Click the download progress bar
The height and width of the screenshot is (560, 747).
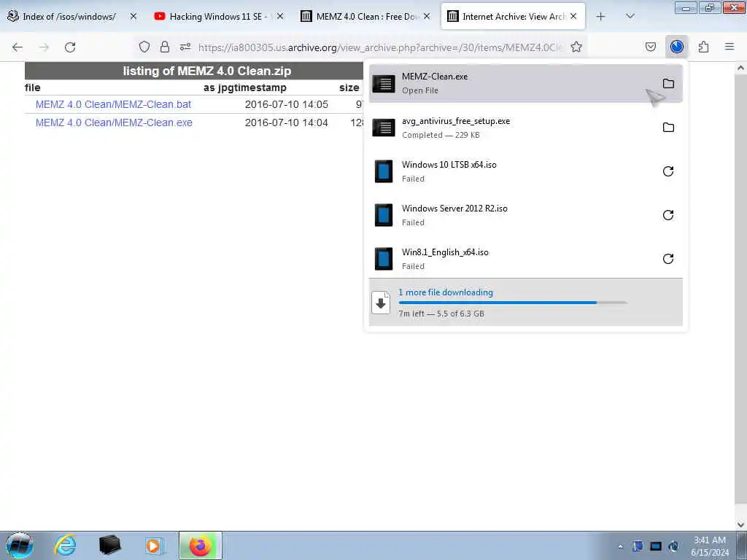click(513, 303)
